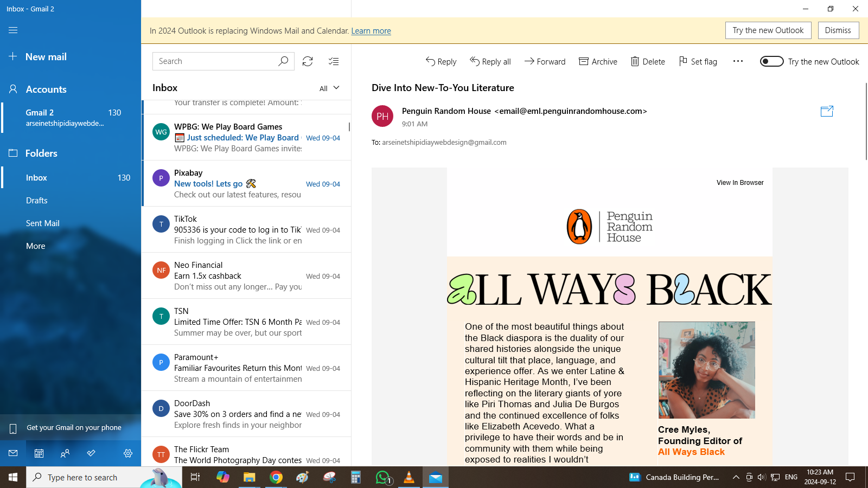Image resolution: width=868 pixels, height=488 pixels.
Task: Follow the Learn more link
Action: (x=371, y=31)
